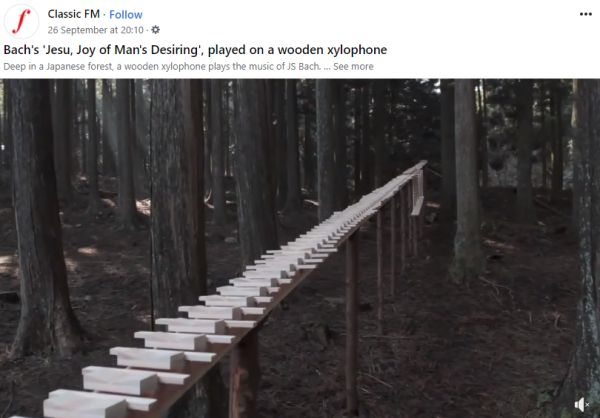Viewport: 600px width, 418px height.
Task: Click the Classic FM red logo avatar
Action: [21, 21]
